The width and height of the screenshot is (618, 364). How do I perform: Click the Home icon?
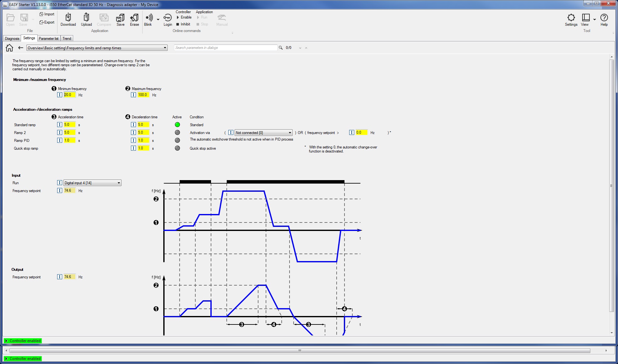tap(9, 48)
